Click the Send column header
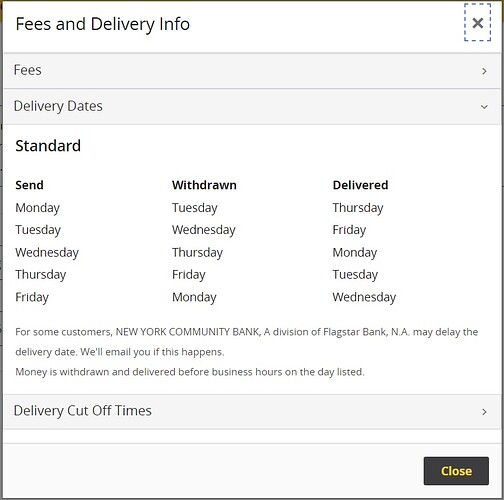 click(x=29, y=185)
